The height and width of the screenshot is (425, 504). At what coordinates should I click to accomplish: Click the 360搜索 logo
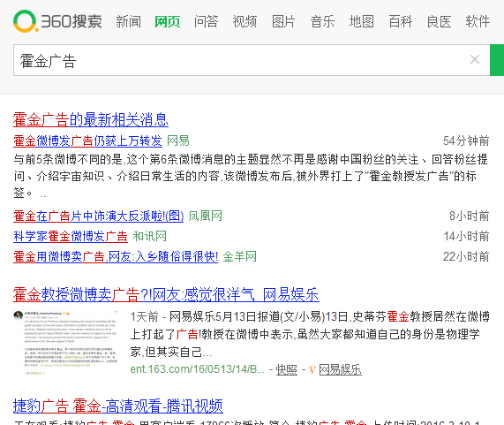coord(57,21)
